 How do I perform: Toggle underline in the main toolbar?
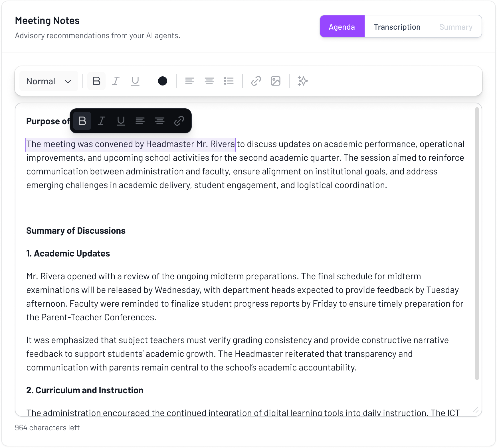pos(135,81)
